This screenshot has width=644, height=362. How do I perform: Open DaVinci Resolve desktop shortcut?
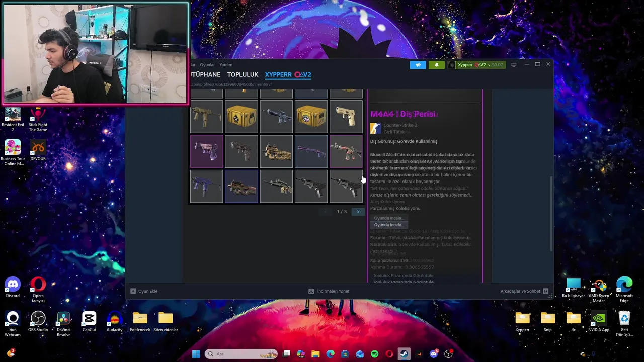click(63, 324)
